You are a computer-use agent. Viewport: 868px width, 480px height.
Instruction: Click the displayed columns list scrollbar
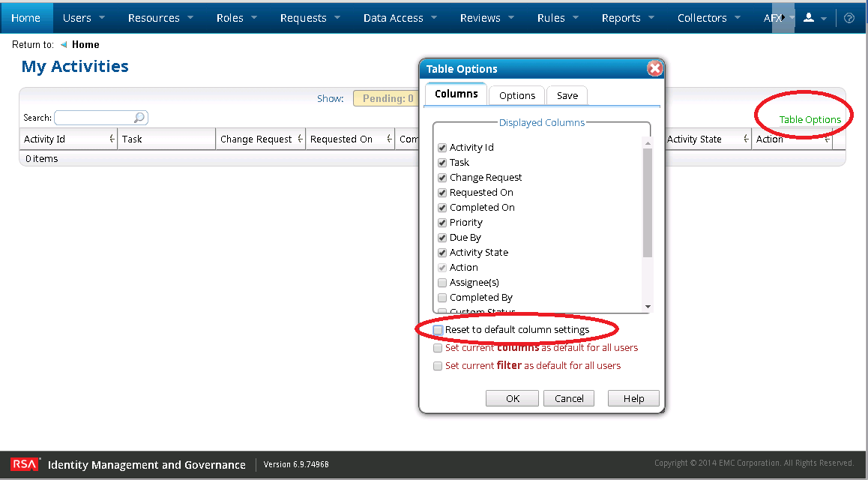(x=648, y=202)
